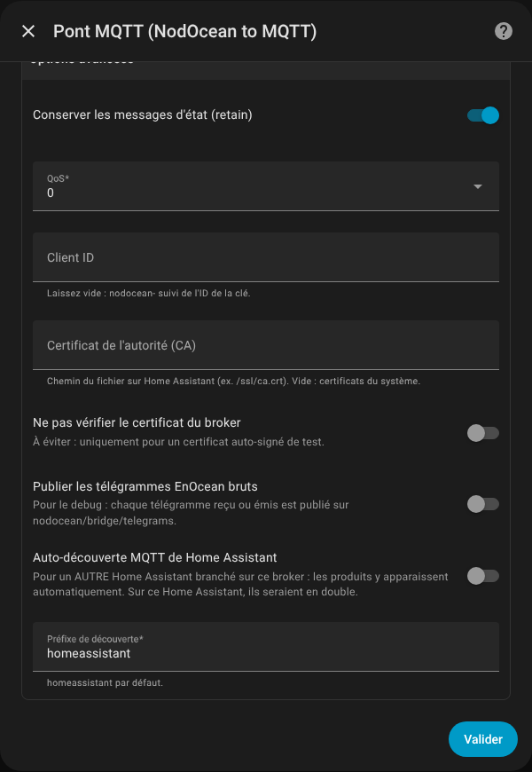Viewport: 532px width, 772px height.
Task: Click the Préfixe de découverte field
Action: [266, 647]
